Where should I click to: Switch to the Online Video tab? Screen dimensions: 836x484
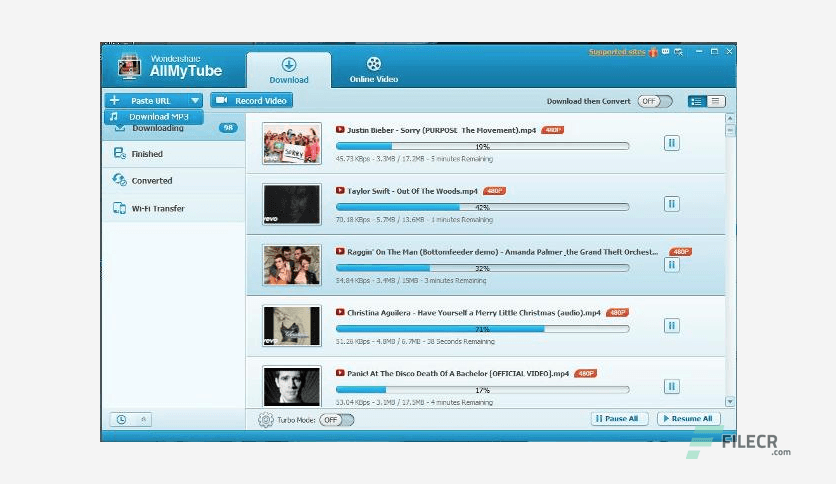pos(374,70)
